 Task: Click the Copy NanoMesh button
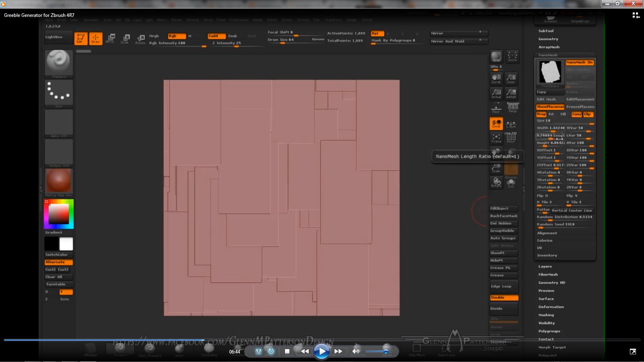click(550, 92)
